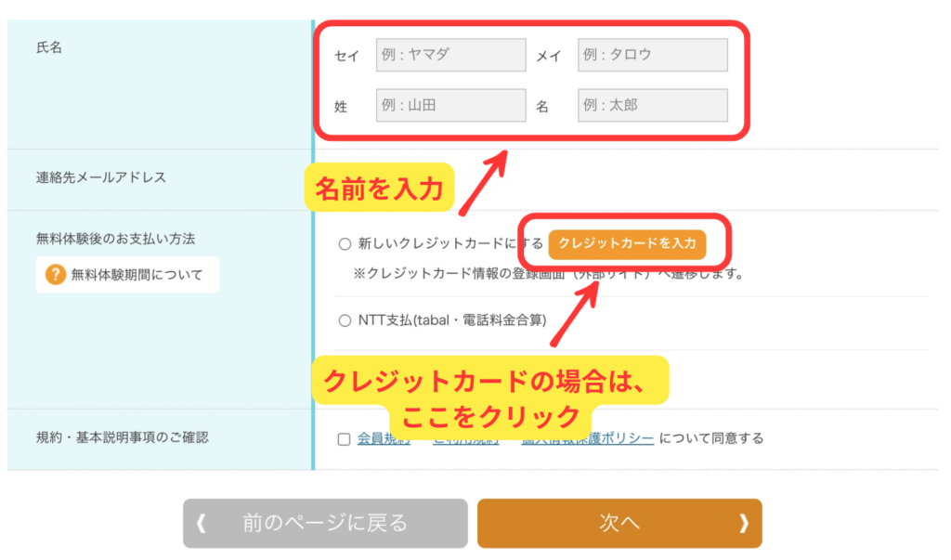Check the terms agreement checkbox
The image size is (951, 560).
[x=345, y=438]
